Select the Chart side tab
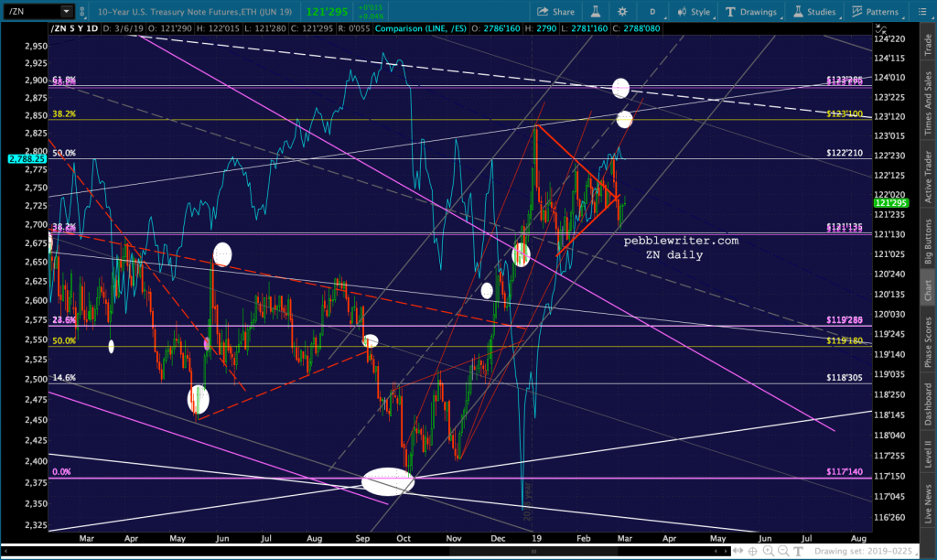 click(x=928, y=290)
